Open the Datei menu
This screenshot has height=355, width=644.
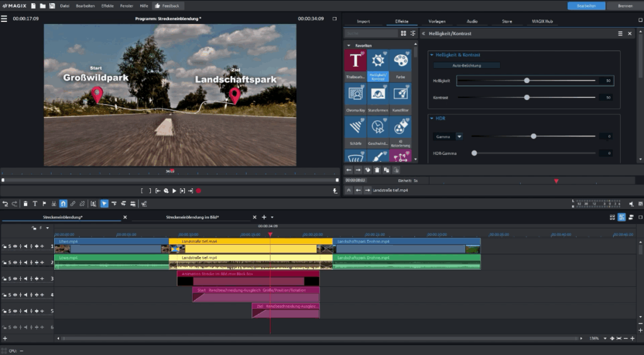pyautogui.click(x=65, y=6)
